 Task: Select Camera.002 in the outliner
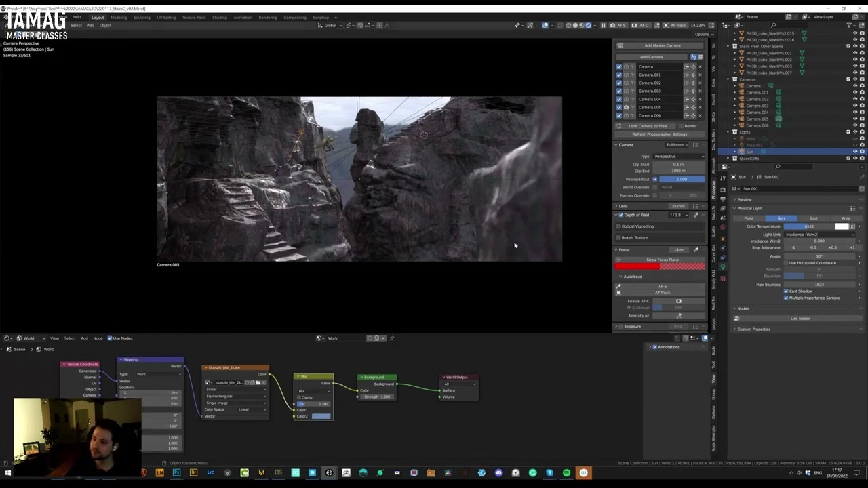757,100
